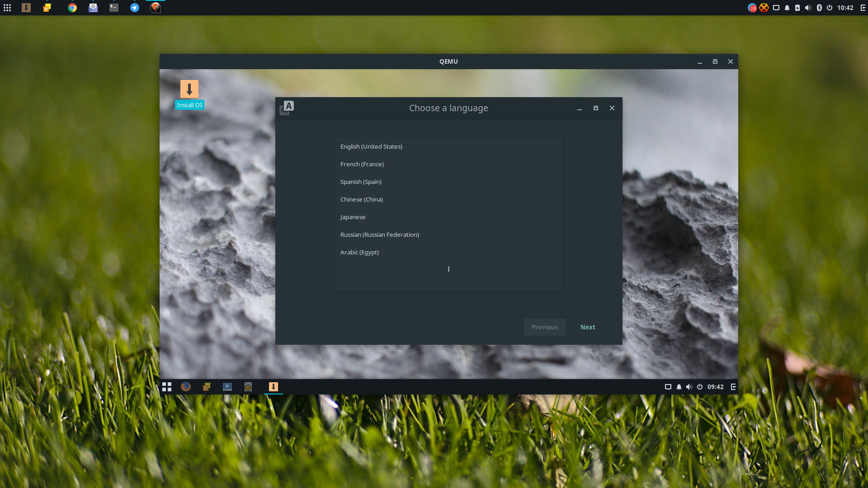Viewport: 868px width, 488px height.
Task: Open guest power icon
Action: coord(700,387)
